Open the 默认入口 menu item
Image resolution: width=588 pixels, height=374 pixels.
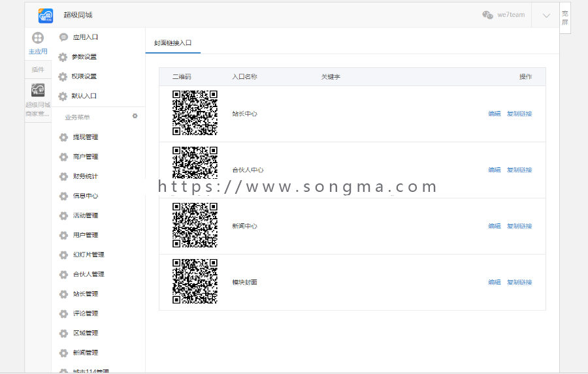coord(84,96)
